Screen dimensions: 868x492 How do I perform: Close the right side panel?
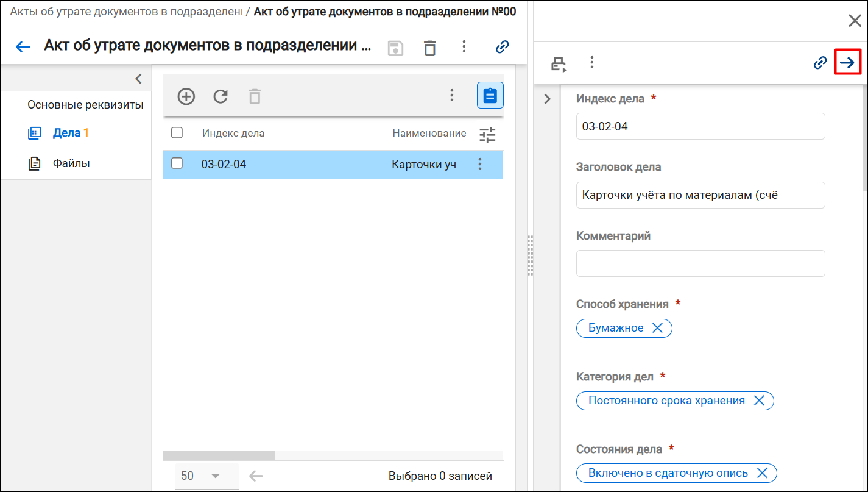point(855,21)
